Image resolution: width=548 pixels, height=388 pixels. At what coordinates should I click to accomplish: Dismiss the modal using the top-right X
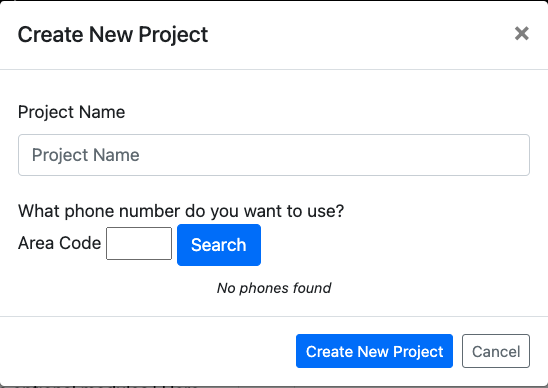(x=521, y=34)
